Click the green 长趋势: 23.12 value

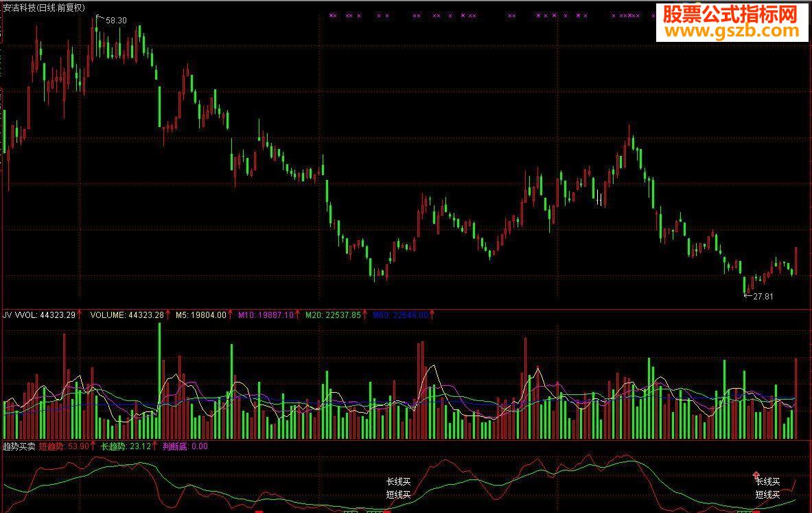[126, 446]
